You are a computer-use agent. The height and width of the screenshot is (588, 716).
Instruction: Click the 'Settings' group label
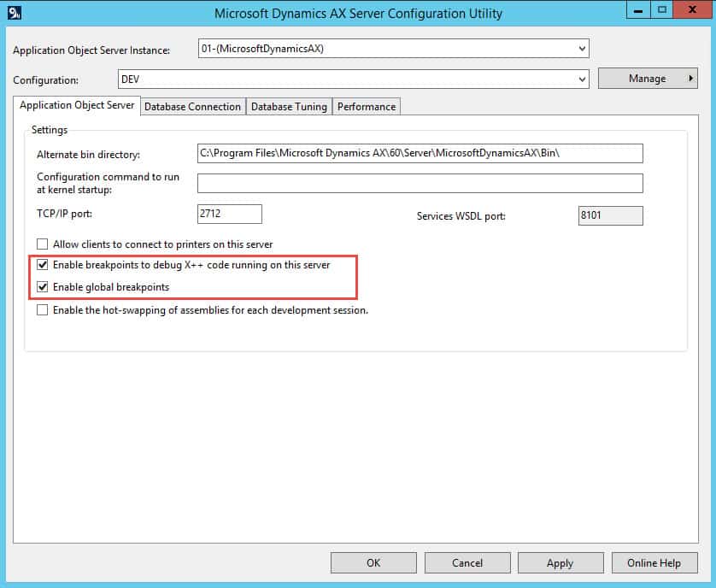[x=50, y=130]
